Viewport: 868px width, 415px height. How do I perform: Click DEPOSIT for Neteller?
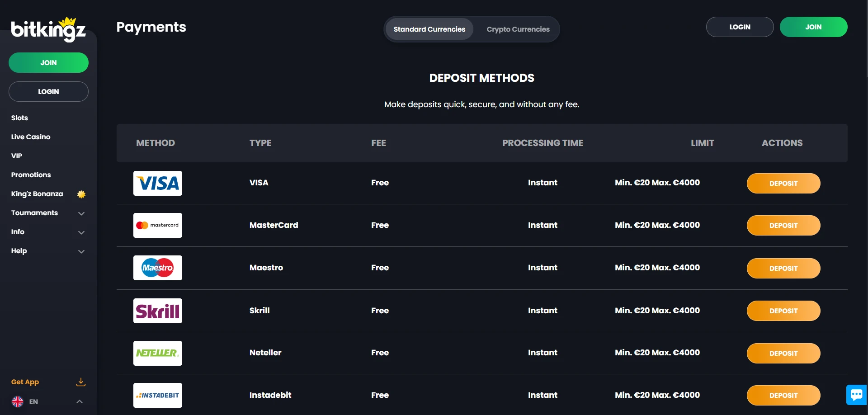pyautogui.click(x=783, y=353)
